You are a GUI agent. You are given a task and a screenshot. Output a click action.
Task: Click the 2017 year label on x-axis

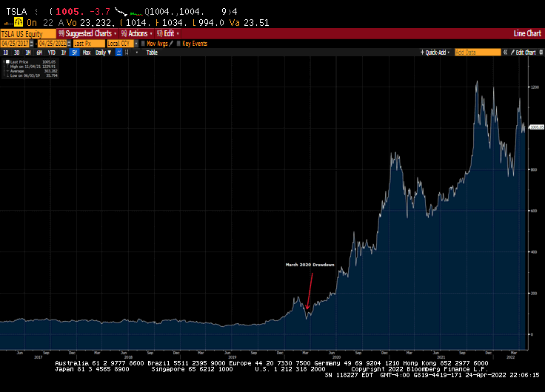click(39, 357)
